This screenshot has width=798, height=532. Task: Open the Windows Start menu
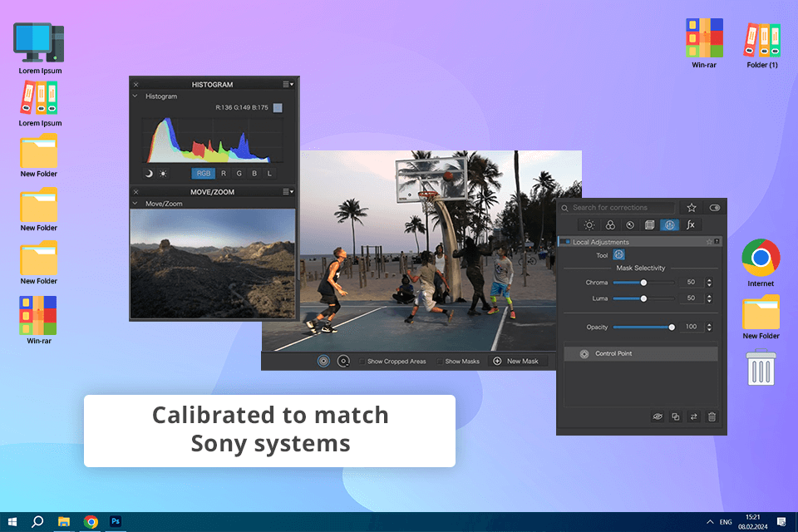[x=12, y=522]
